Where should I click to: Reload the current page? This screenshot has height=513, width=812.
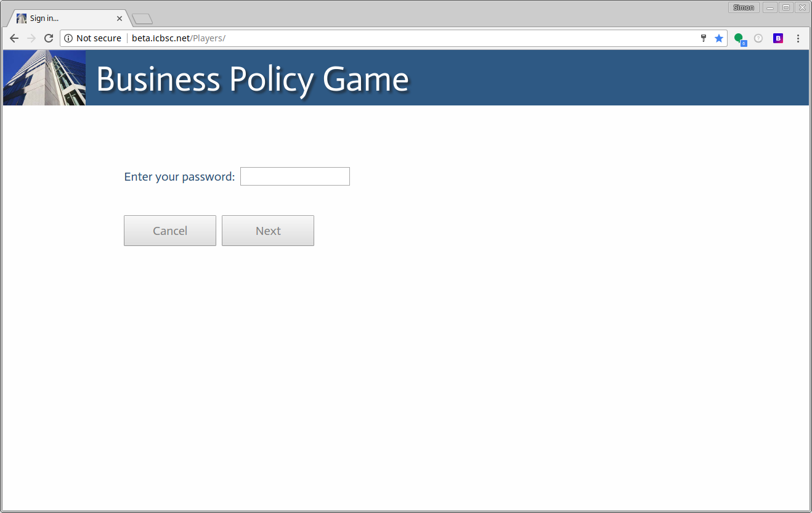(x=49, y=38)
